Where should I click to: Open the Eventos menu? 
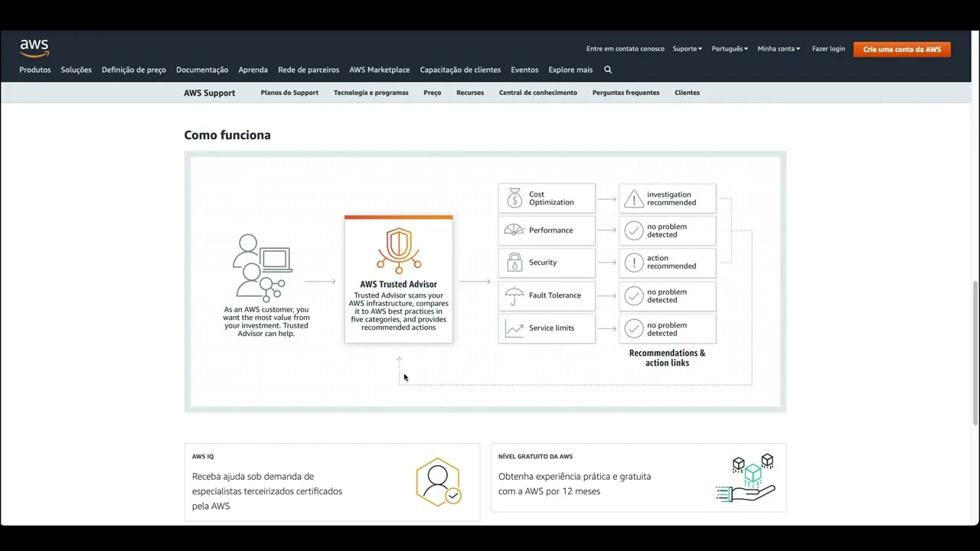[524, 70]
